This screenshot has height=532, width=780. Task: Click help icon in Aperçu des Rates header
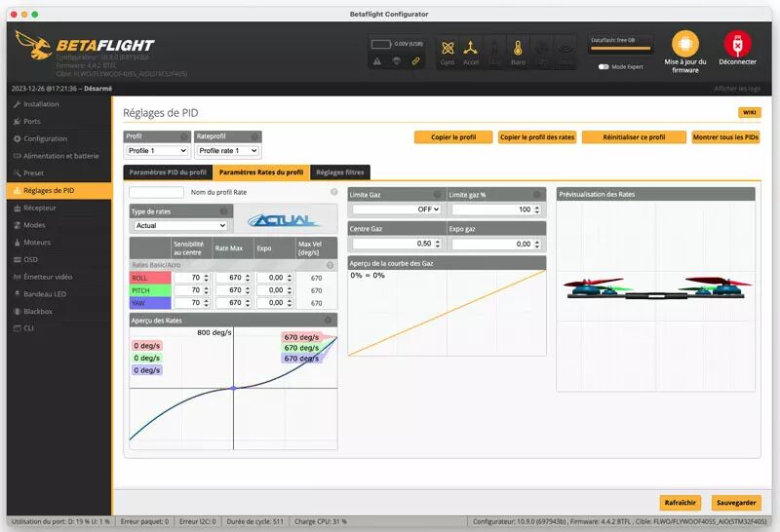tap(328, 321)
